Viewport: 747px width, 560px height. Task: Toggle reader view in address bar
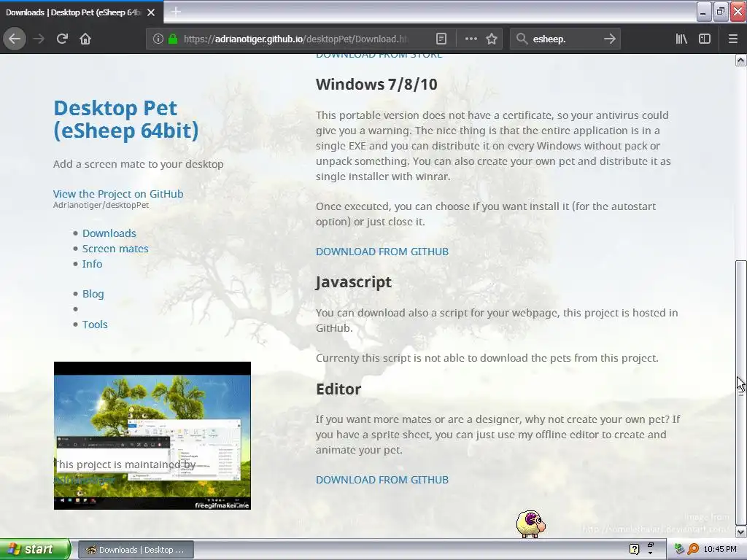(441, 39)
